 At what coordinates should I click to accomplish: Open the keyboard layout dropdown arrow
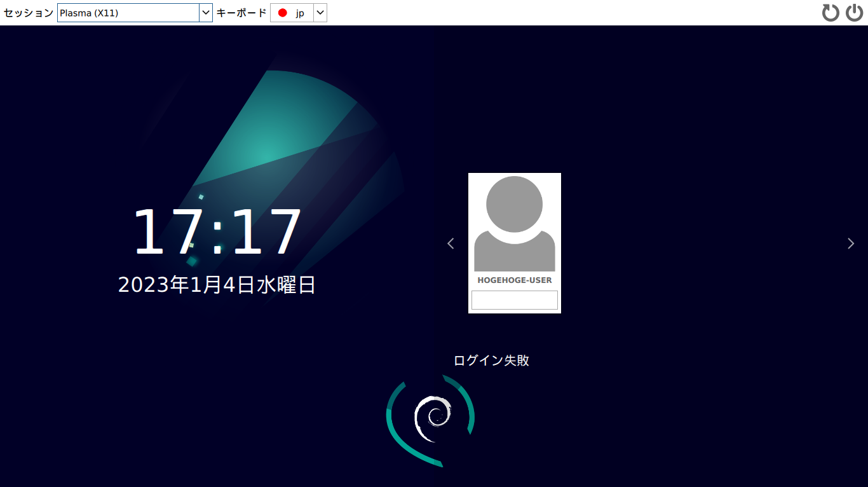pyautogui.click(x=320, y=13)
